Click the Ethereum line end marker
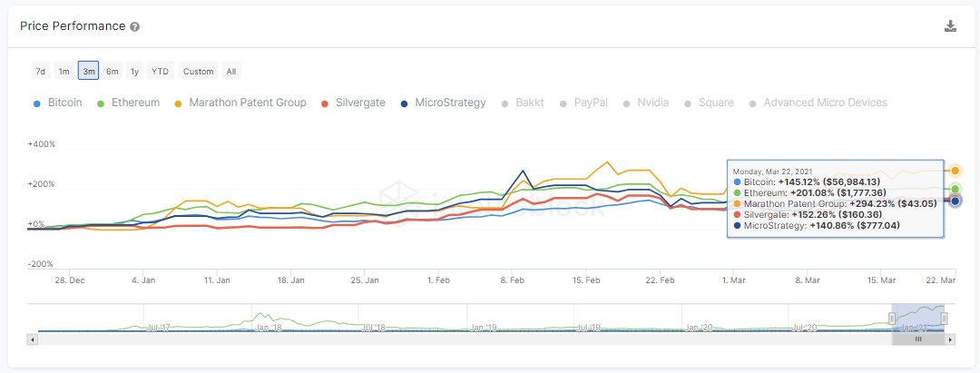The image size is (980, 373). pos(955,189)
